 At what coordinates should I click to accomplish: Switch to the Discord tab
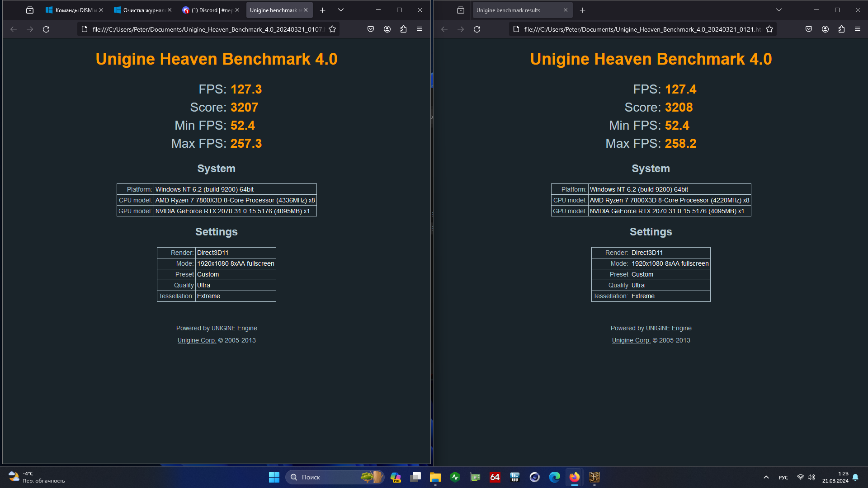208,10
